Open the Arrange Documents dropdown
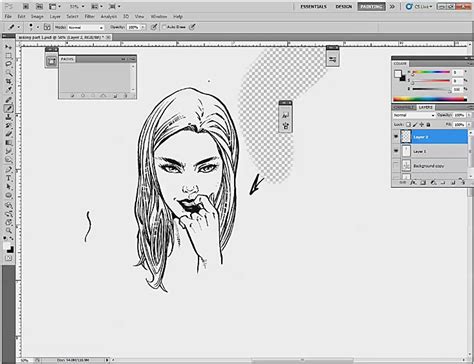This screenshot has width=474, height=364. pos(96,6)
